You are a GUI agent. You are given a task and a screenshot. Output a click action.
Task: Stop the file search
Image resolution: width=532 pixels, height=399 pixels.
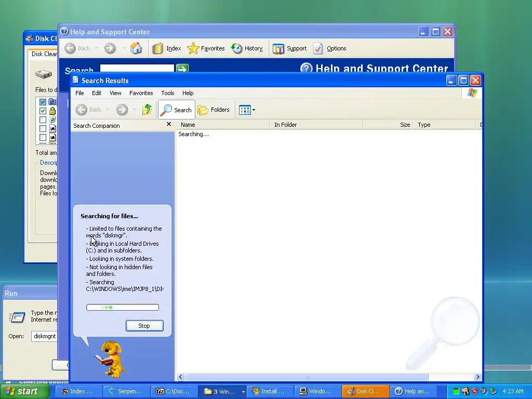pyautogui.click(x=144, y=326)
